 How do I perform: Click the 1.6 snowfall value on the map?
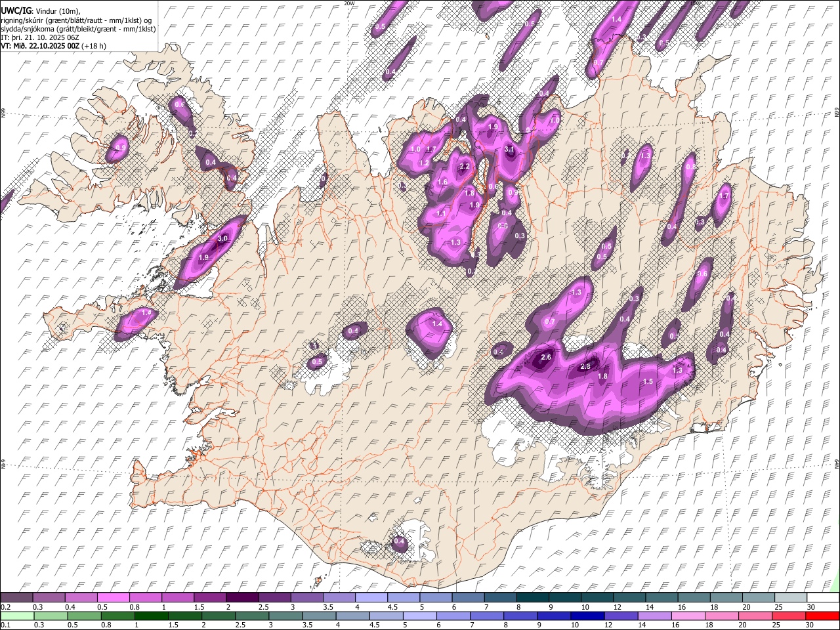[442, 182]
